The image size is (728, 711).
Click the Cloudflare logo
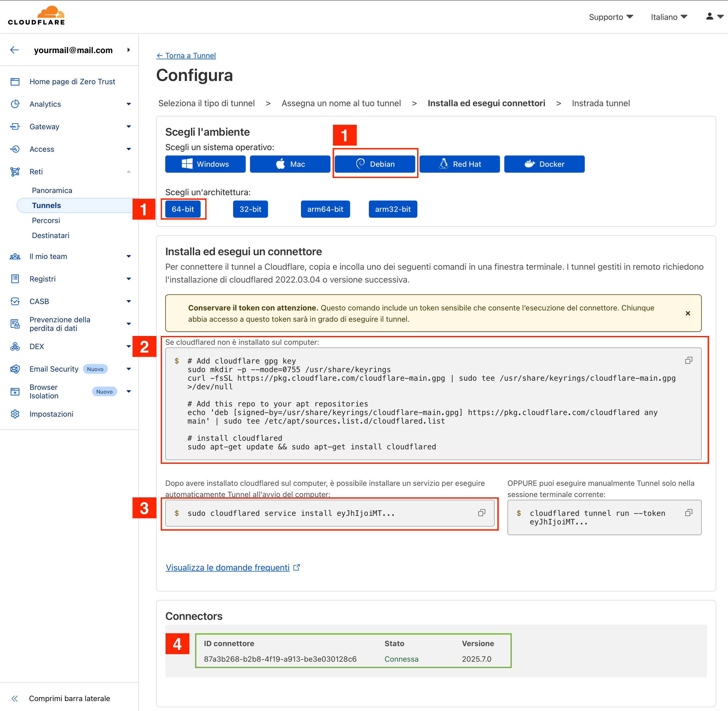coord(36,16)
